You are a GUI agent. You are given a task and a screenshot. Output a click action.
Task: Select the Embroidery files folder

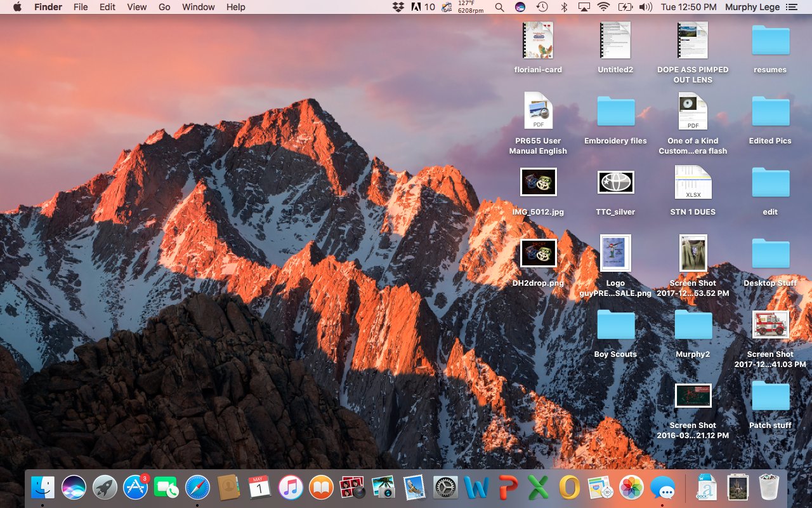point(615,119)
